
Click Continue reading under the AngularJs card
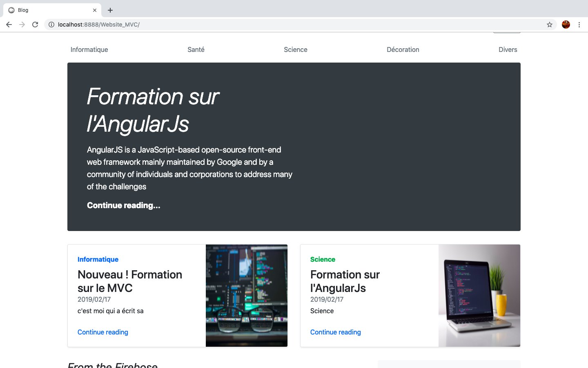(x=336, y=332)
